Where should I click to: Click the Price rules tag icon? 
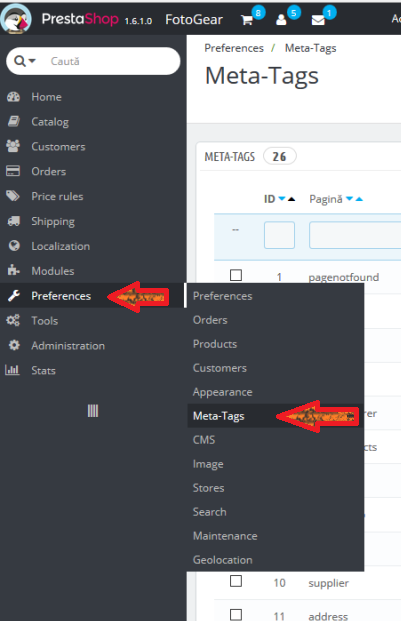click(13, 196)
